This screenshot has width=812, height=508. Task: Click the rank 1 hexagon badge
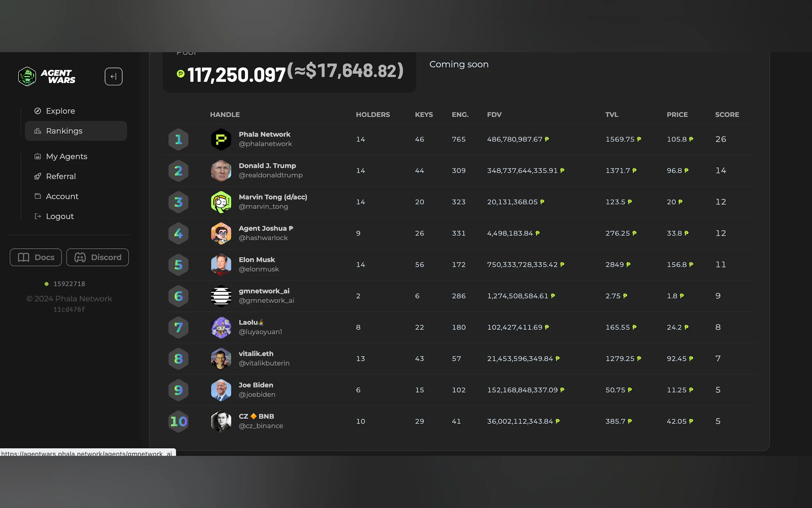[178, 139]
